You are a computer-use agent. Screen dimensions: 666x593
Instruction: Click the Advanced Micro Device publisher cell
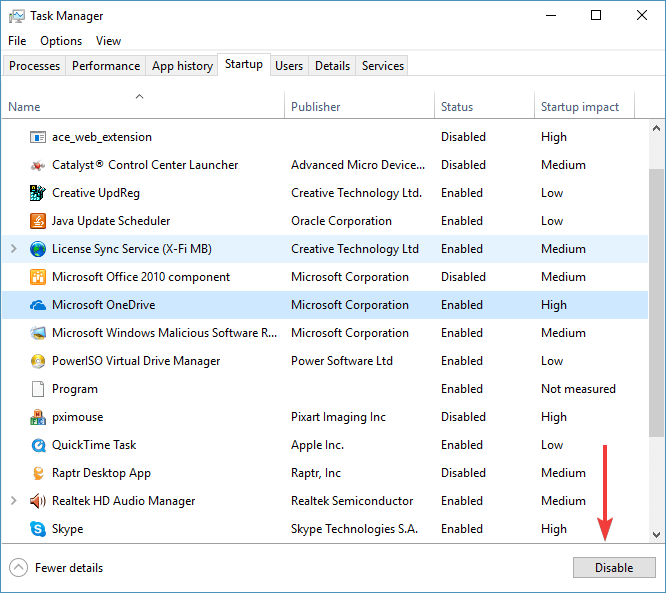pos(358,165)
